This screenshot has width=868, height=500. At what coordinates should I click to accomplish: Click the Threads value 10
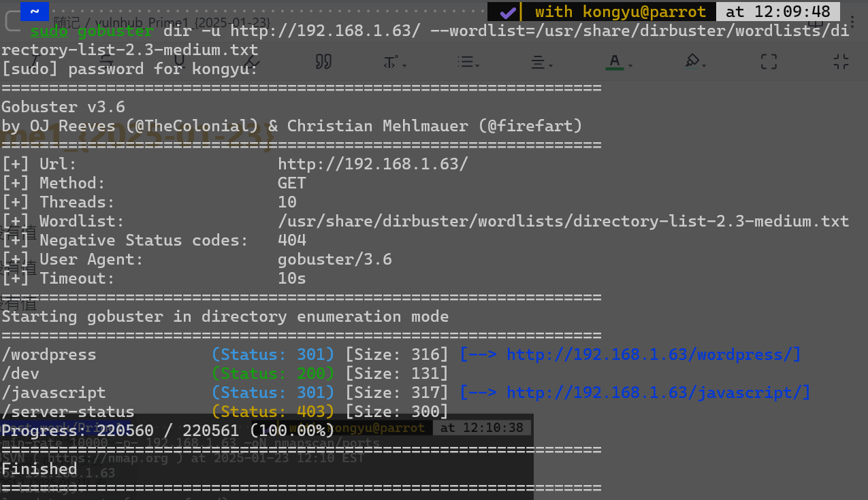click(x=287, y=202)
